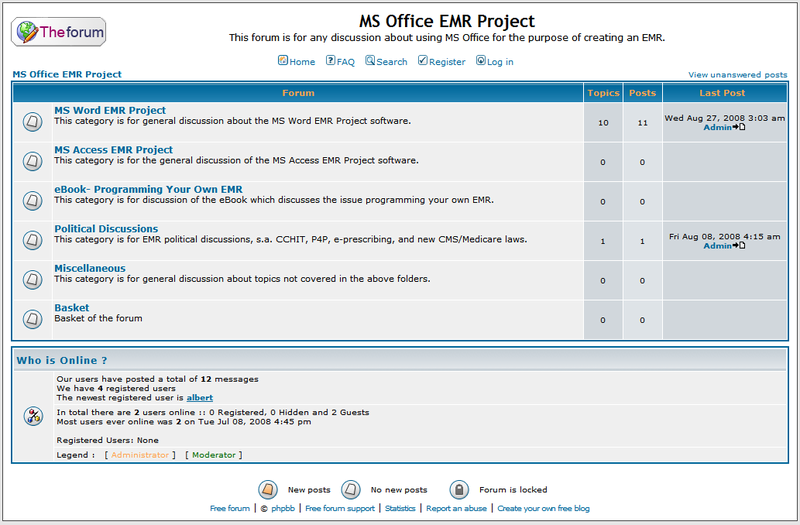Image resolution: width=800 pixels, height=525 pixels.
Task: Open Free forum support footer link
Action: pos(340,508)
